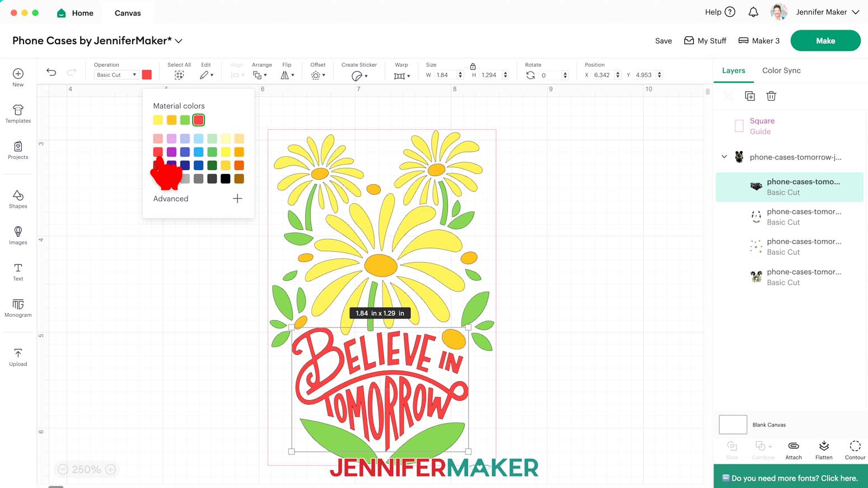
Task: Open the project title dropdown chevron
Action: 179,41
